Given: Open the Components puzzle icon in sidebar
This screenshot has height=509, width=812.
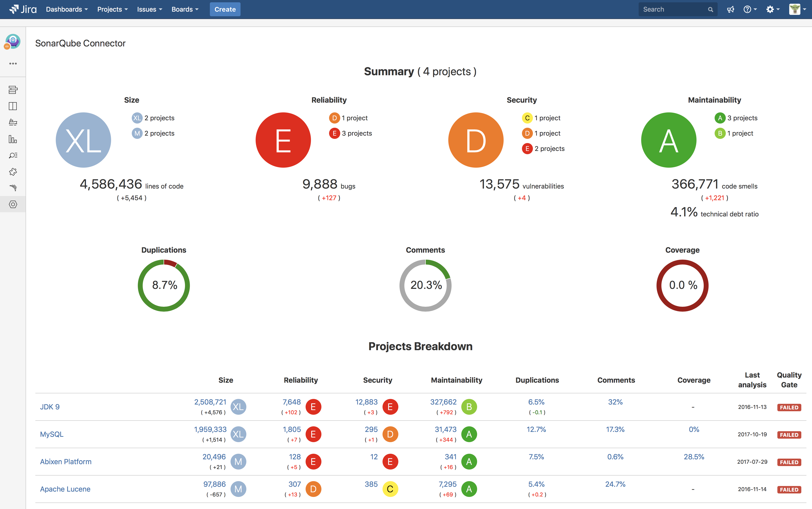Looking at the screenshot, I should [x=13, y=172].
